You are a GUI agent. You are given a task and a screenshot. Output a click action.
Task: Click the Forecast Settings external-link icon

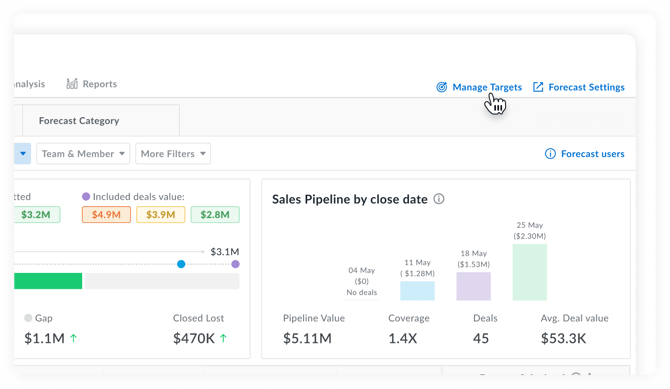[x=538, y=87]
